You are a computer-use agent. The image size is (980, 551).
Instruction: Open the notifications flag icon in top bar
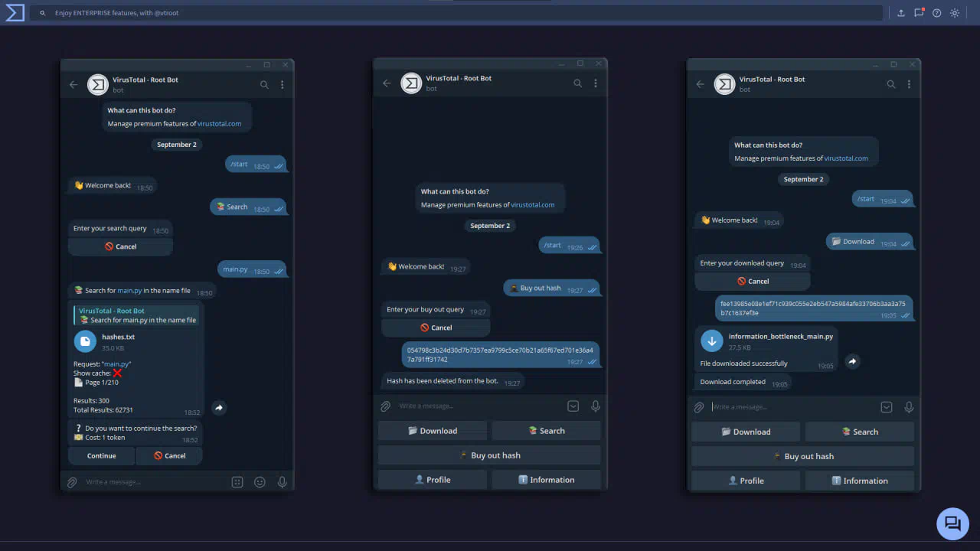point(919,13)
